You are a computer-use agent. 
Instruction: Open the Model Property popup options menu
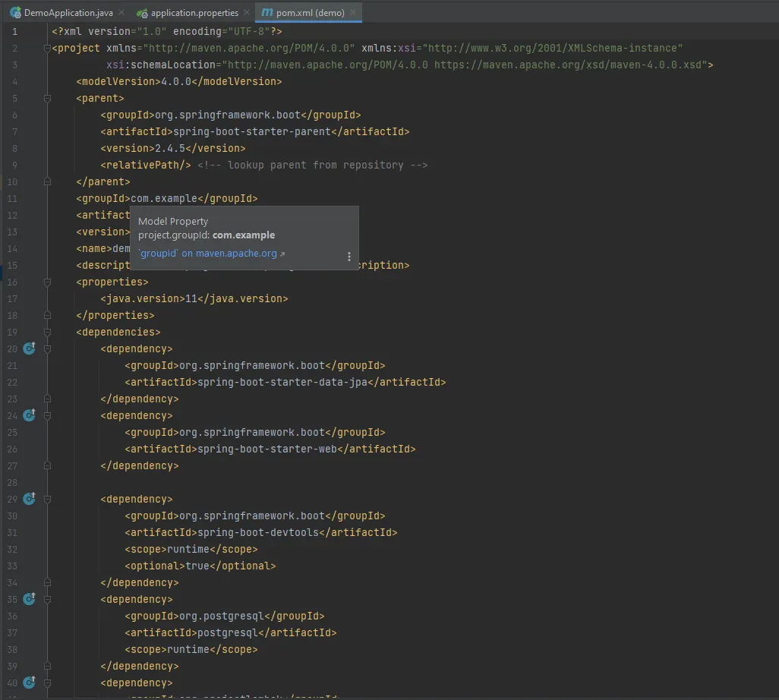(x=348, y=257)
